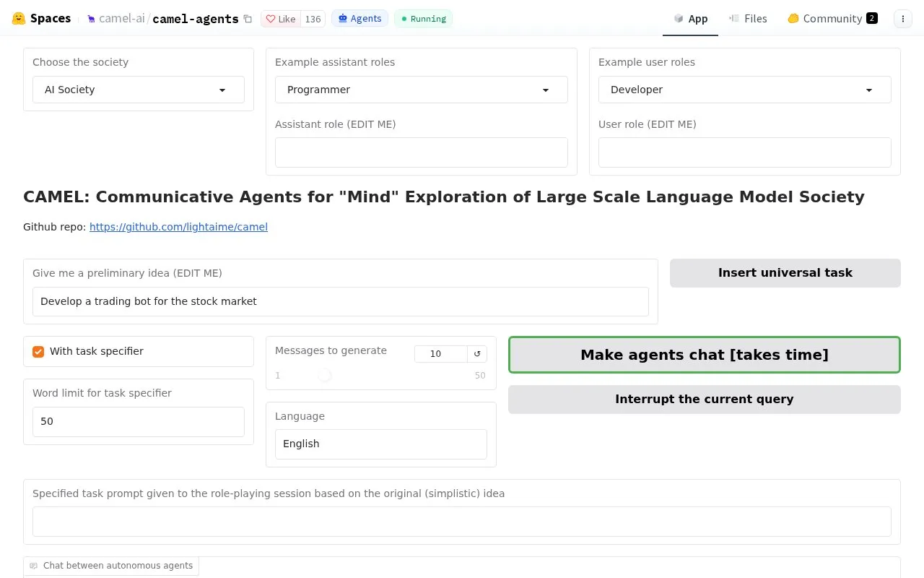
Task: Click the Chat between autonomous agents label
Action: coord(111,566)
